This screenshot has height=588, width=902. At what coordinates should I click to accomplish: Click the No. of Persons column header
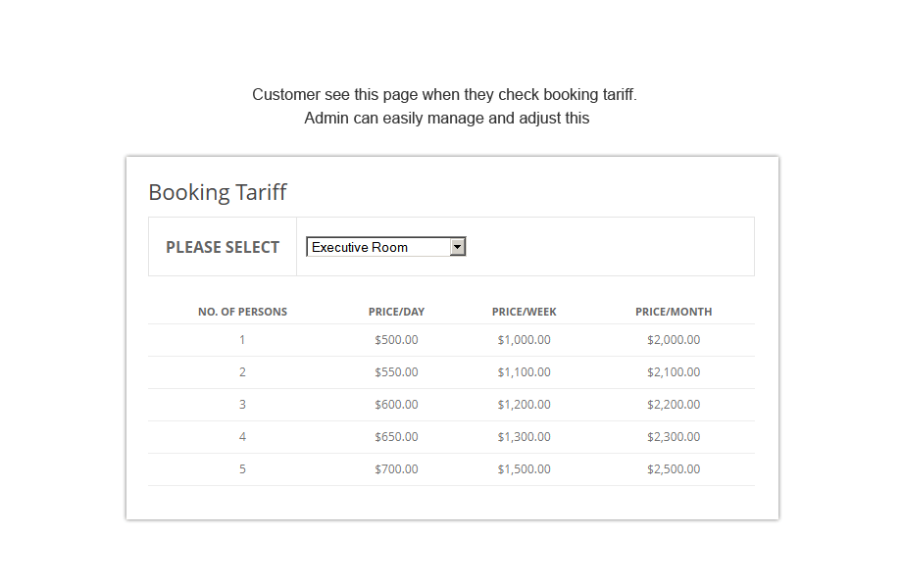(x=242, y=312)
